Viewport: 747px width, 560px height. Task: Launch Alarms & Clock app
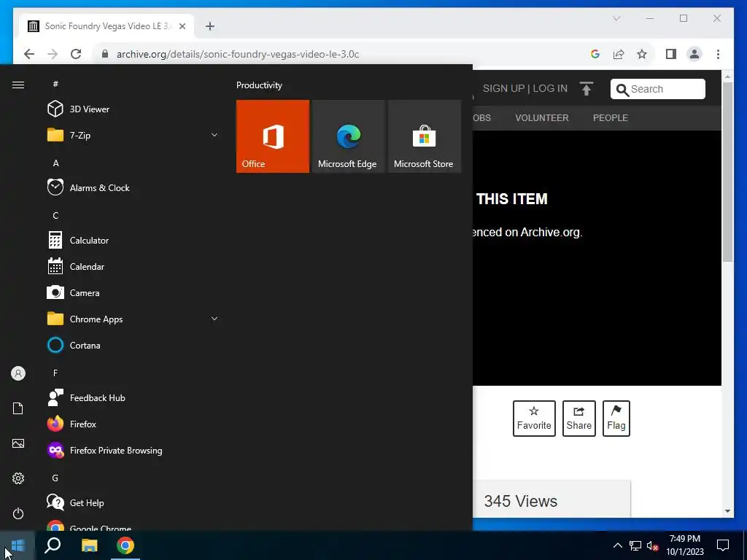[133, 187]
